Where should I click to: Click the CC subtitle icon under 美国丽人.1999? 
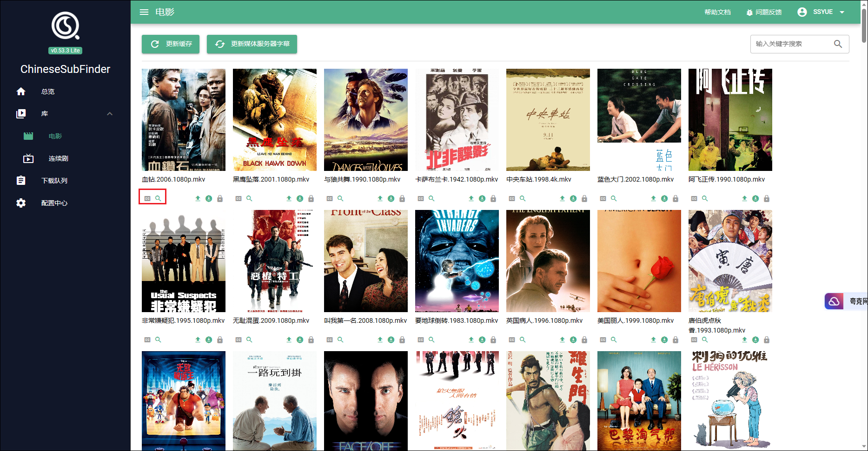pyautogui.click(x=603, y=340)
